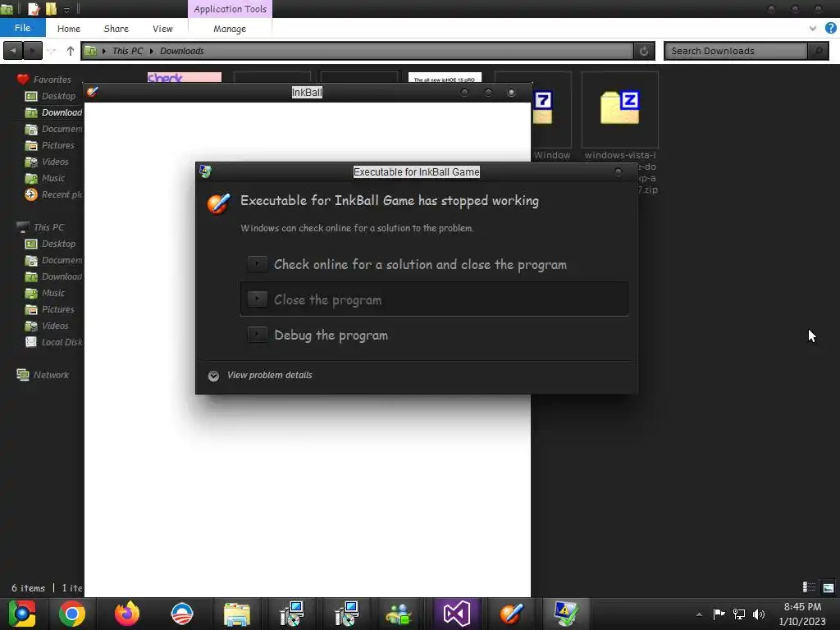Image resolution: width=840 pixels, height=630 pixels.
Task: Open Explorer help question mark icon
Action: click(830, 29)
